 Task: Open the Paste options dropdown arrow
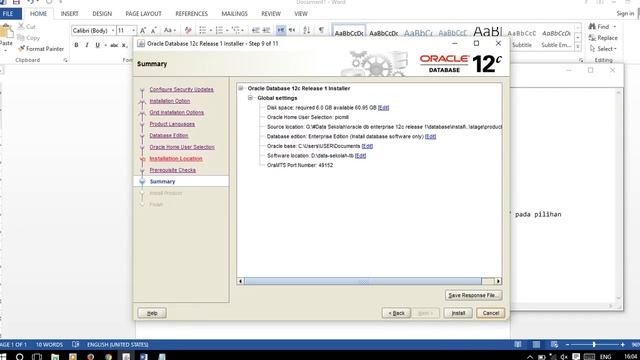pyautogui.click(x=6, y=51)
